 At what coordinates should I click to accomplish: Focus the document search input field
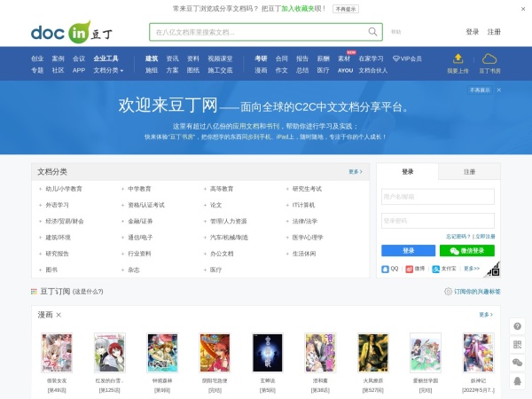coord(257,32)
